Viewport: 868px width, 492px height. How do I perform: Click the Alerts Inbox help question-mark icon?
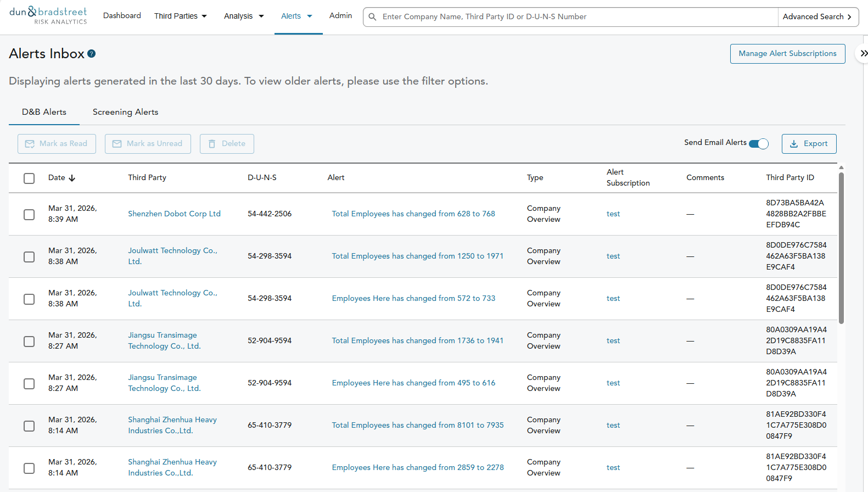pos(92,54)
